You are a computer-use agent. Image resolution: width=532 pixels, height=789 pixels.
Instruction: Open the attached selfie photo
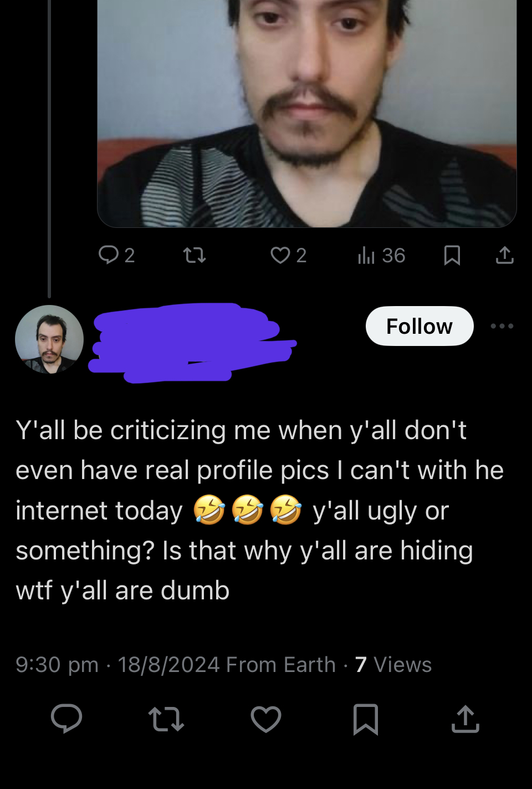pyautogui.click(x=306, y=111)
